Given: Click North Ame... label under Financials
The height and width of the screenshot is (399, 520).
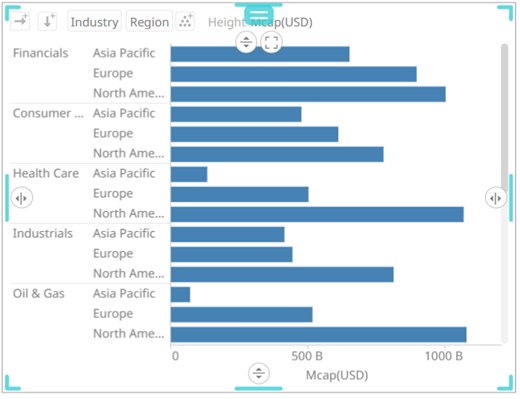Looking at the screenshot, I should point(129,93).
